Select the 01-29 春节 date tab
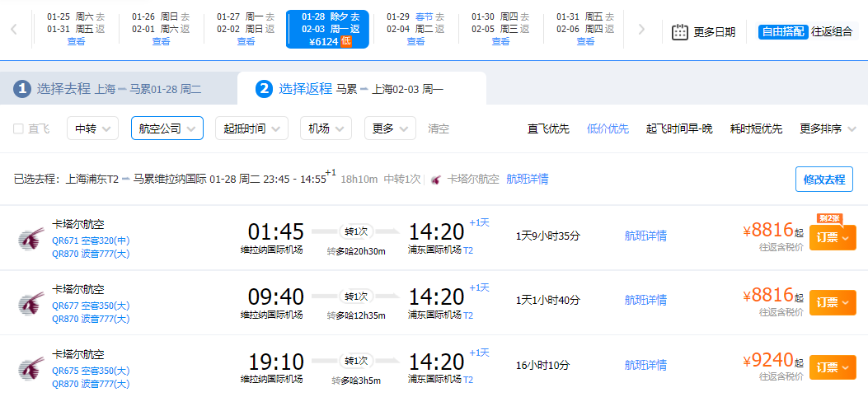868x397 pixels. [x=415, y=29]
